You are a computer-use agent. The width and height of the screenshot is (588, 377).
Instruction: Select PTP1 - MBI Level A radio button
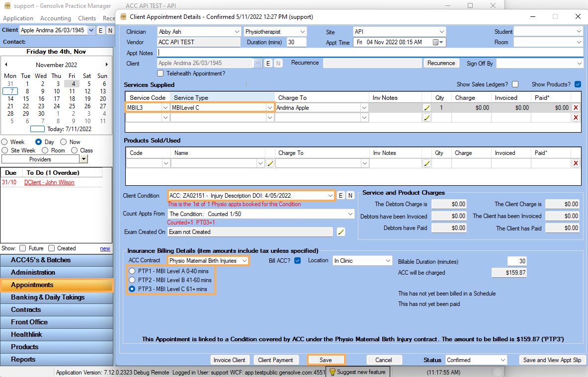[132, 271]
